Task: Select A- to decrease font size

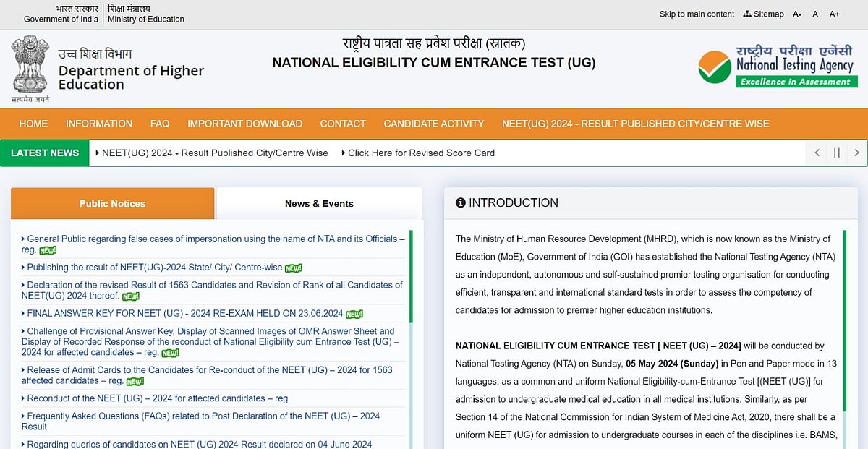Action: pos(796,14)
